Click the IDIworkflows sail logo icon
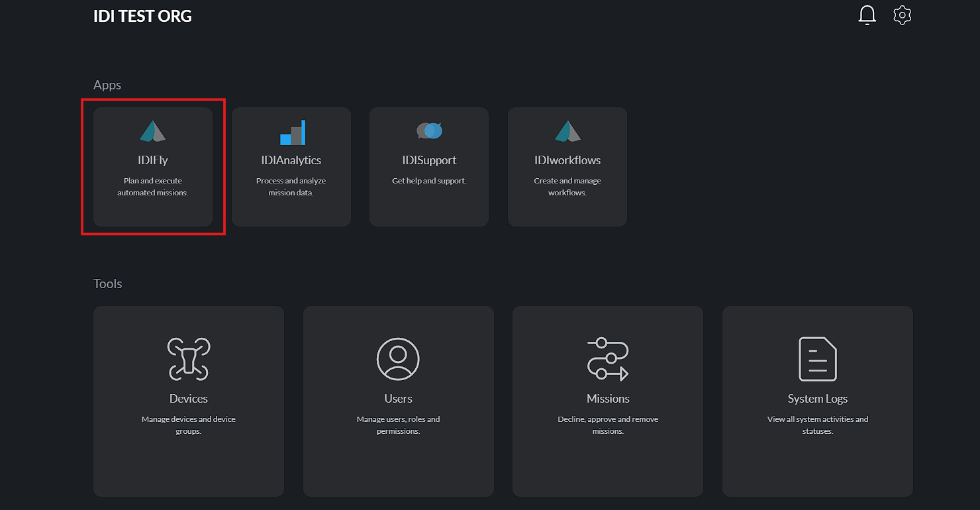980x510 pixels. (567, 131)
